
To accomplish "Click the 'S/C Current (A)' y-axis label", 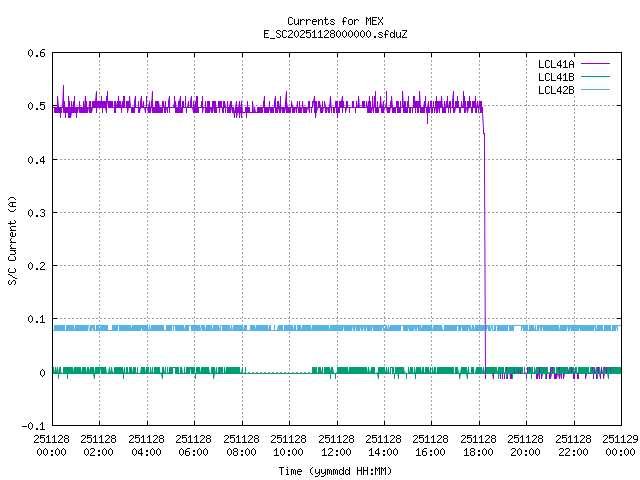I will tap(13, 239).
